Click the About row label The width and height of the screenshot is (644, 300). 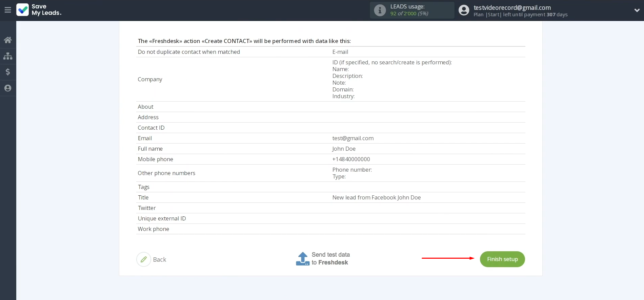coord(145,107)
